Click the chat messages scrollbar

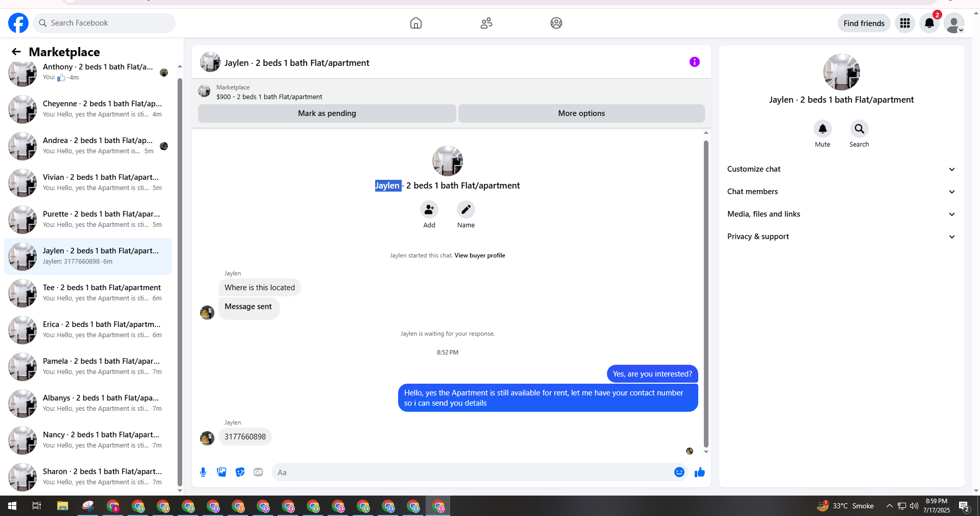point(706,294)
